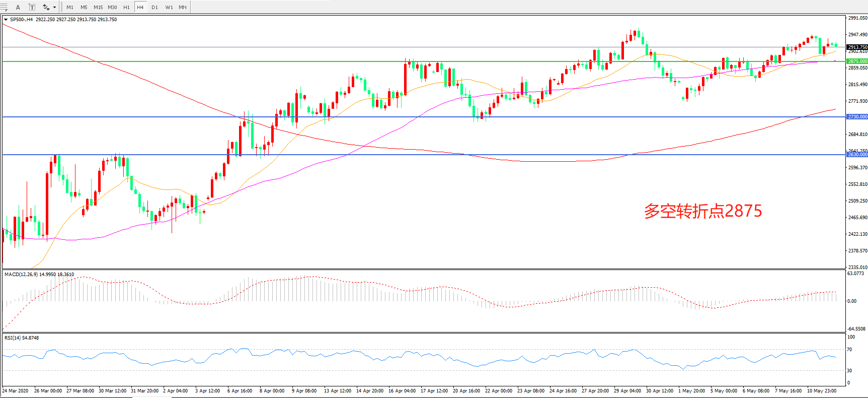Change chart to D1 daily timeframe
Image resolution: width=868 pixels, height=398 pixels.
(x=154, y=7)
